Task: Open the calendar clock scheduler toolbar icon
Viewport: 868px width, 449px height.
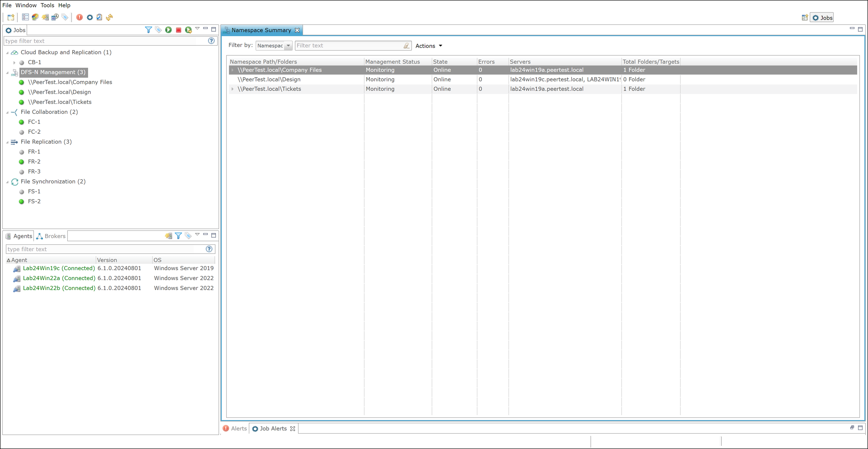Action: pyautogui.click(x=55, y=17)
